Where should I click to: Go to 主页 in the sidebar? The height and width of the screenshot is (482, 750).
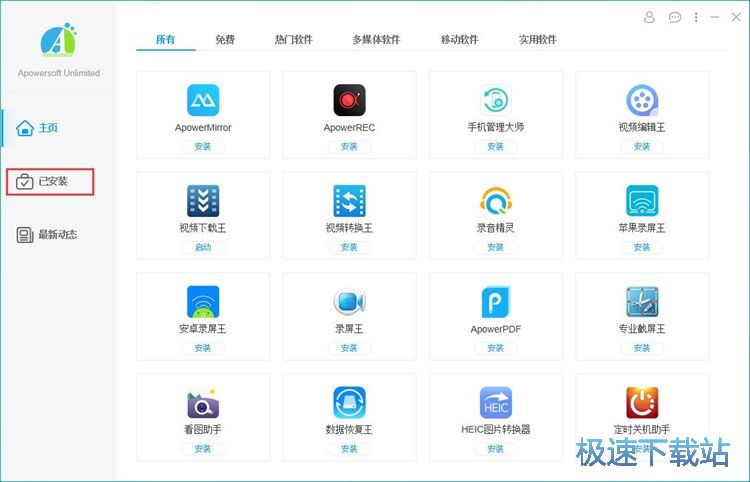(37, 128)
